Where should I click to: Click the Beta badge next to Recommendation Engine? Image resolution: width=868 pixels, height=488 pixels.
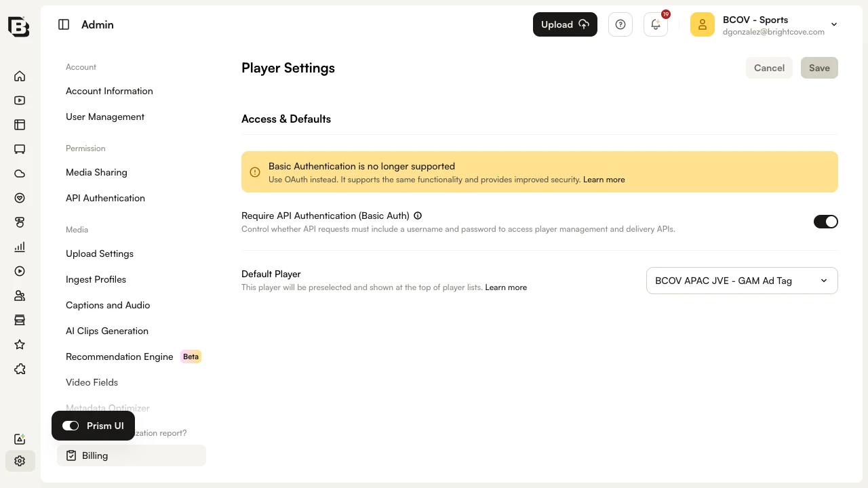pyautogui.click(x=191, y=357)
